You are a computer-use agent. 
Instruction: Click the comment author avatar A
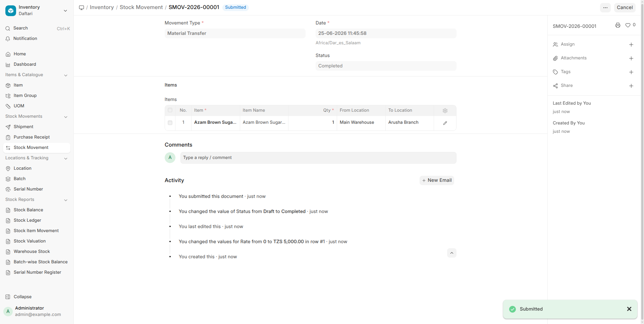pos(170,158)
